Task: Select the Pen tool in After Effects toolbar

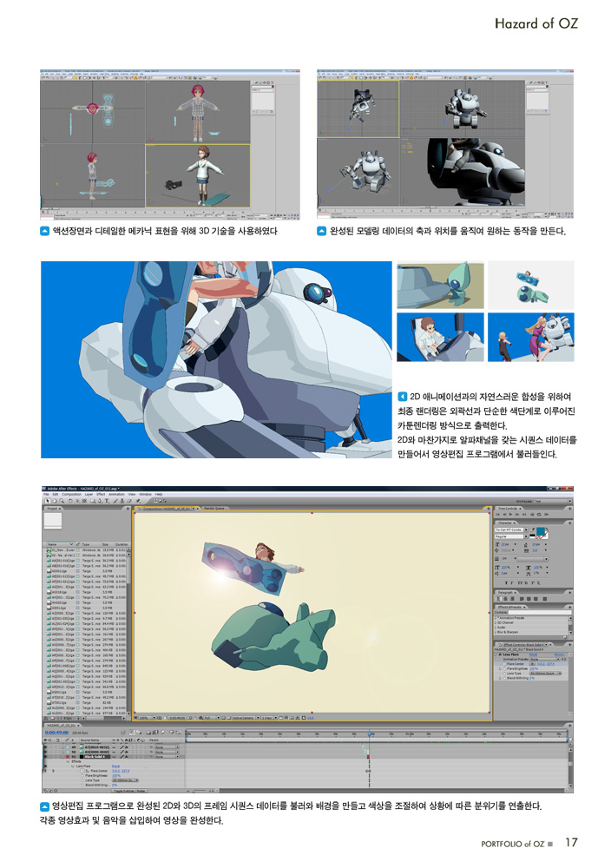Action: [100, 501]
